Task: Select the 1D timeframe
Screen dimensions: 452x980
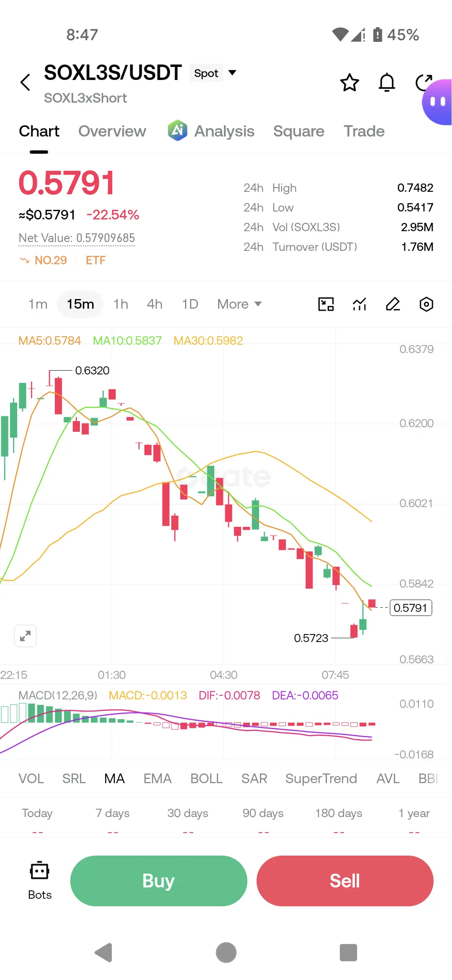Action: tap(190, 304)
